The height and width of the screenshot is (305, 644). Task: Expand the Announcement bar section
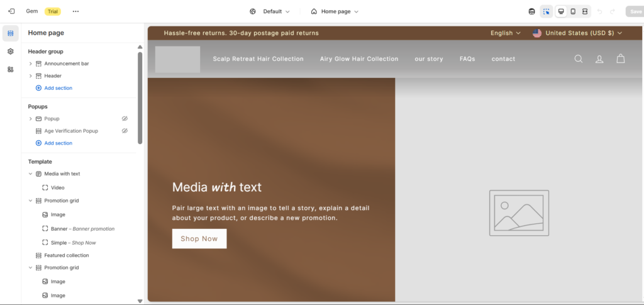(31, 64)
